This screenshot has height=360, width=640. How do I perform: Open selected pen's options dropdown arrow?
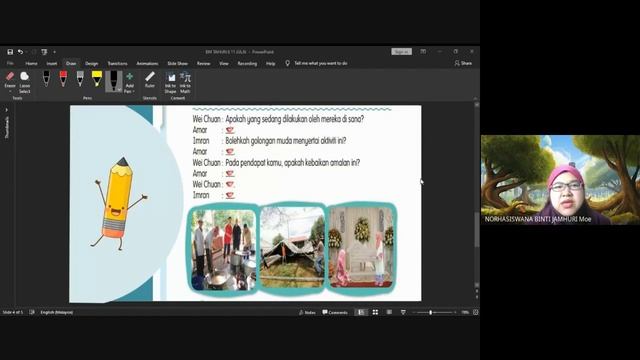[x=119, y=89]
